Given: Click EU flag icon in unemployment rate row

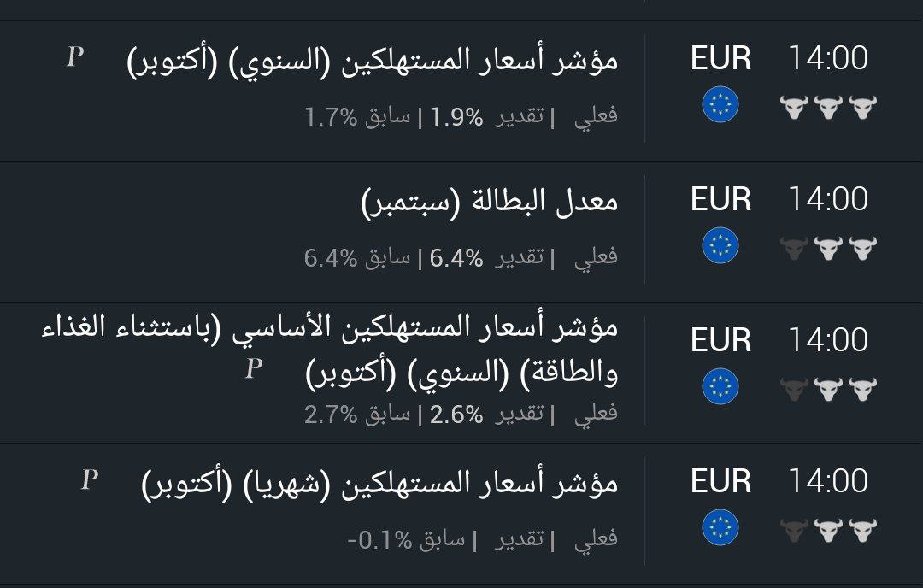Looking at the screenshot, I should tap(720, 246).
